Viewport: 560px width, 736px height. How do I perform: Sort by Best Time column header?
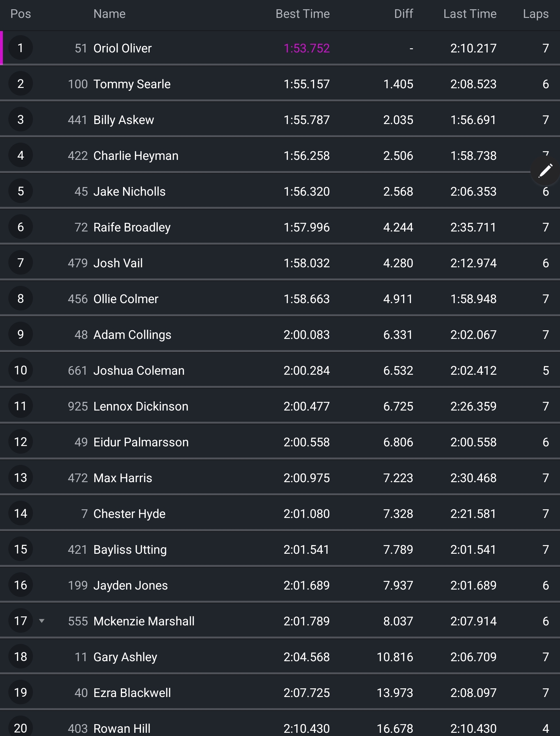pos(302,14)
